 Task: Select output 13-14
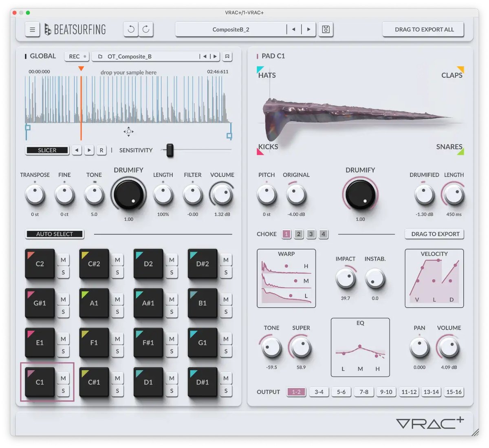(431, 392)
